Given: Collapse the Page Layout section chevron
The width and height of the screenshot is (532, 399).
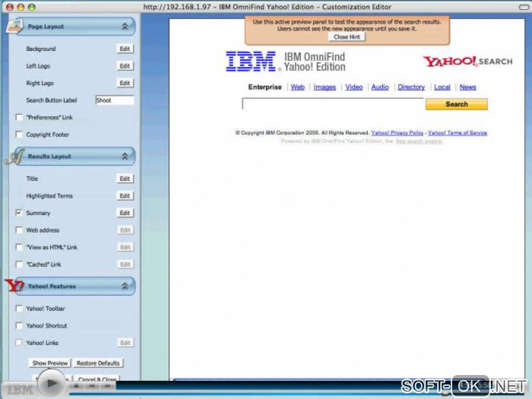Looking at the screenshot, I should point(125,27).
